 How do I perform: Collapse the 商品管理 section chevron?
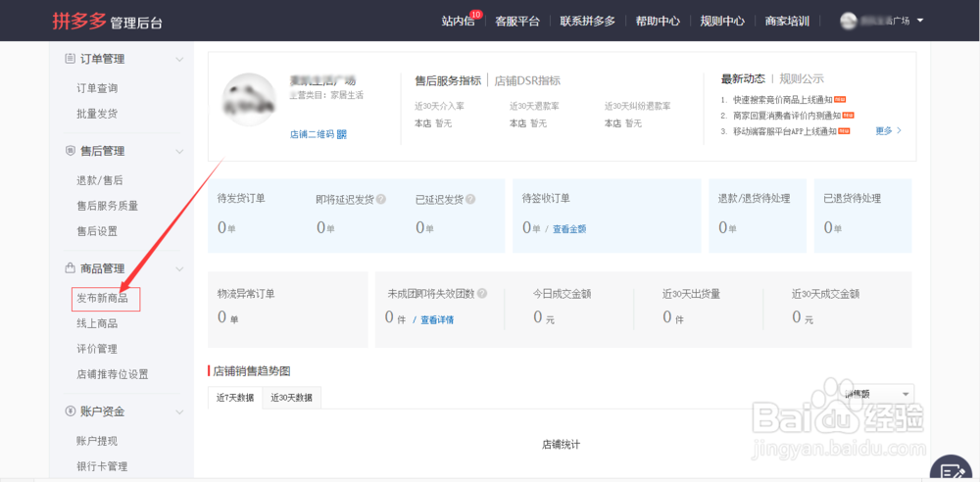pos(179,268)
